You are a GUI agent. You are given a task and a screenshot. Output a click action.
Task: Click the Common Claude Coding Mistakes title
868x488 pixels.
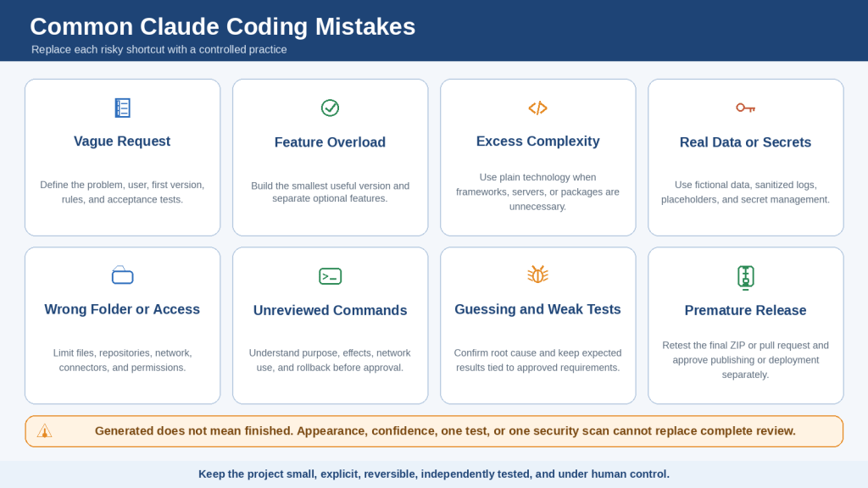223,26
